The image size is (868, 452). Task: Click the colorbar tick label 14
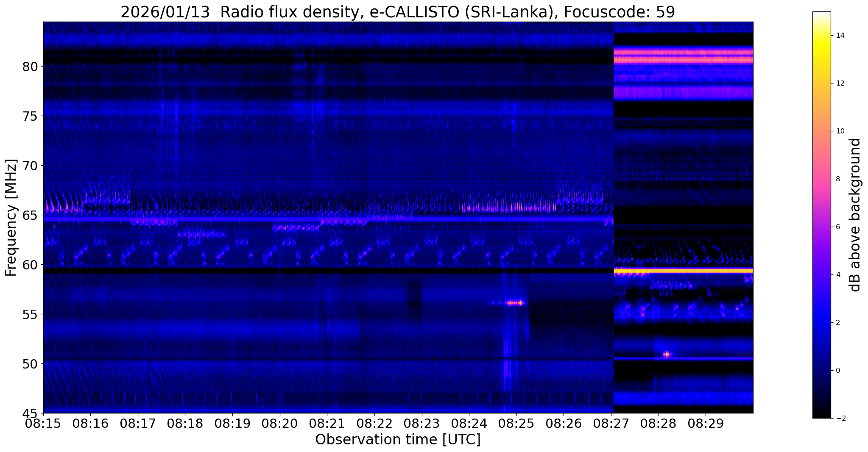pos(840,36)
